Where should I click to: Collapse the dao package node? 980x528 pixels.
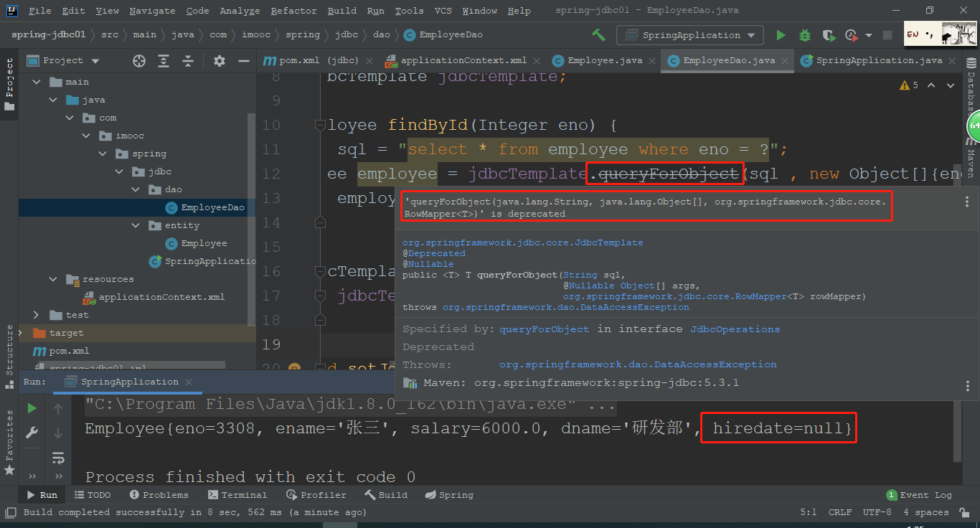[x=136, y=189]
